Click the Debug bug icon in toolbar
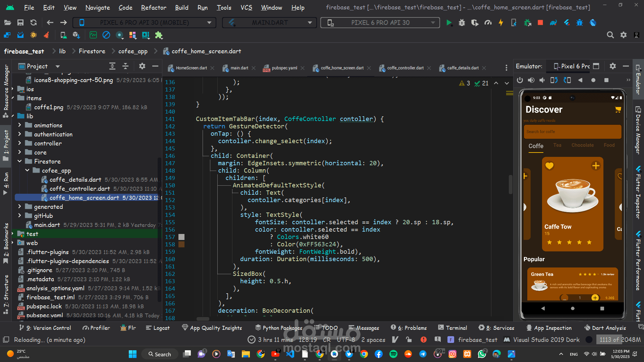 462,23
